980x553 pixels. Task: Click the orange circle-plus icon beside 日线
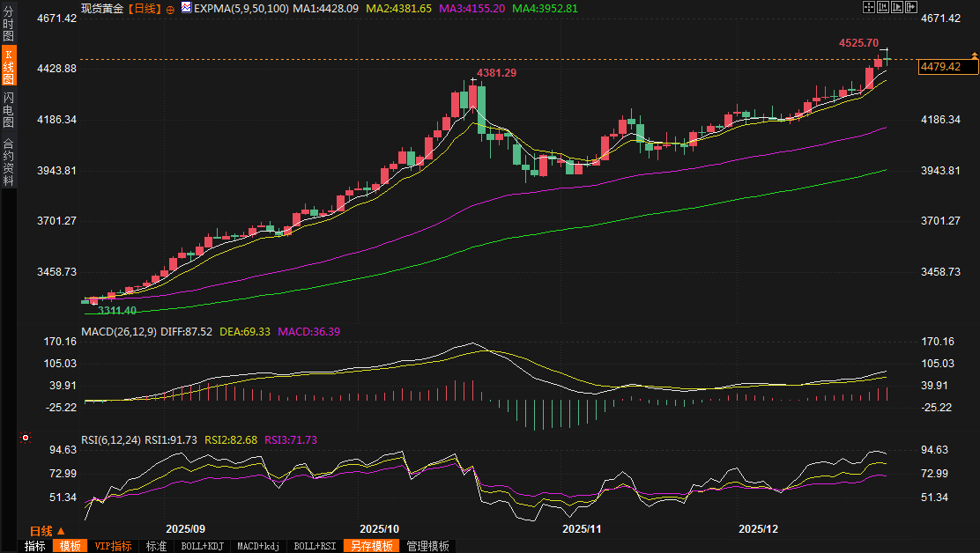pyautogui.click(x=170, y=8)
